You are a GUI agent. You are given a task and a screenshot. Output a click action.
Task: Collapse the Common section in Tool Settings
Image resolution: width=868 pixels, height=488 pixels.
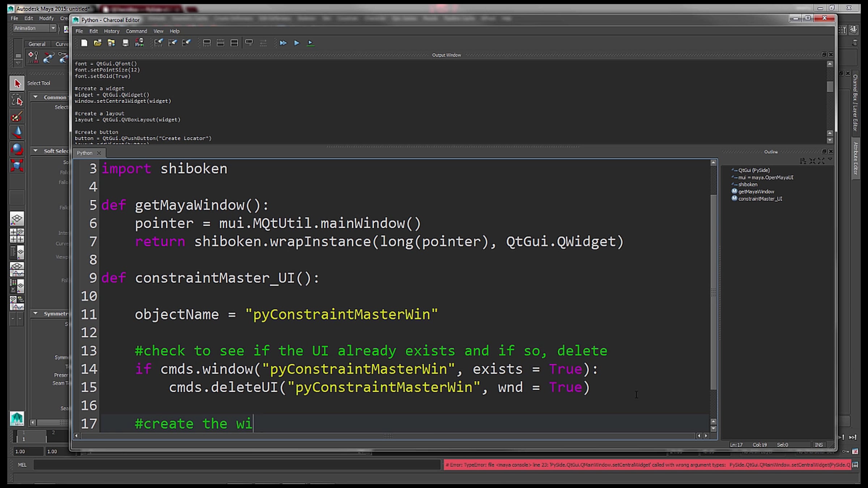(35, 97)
